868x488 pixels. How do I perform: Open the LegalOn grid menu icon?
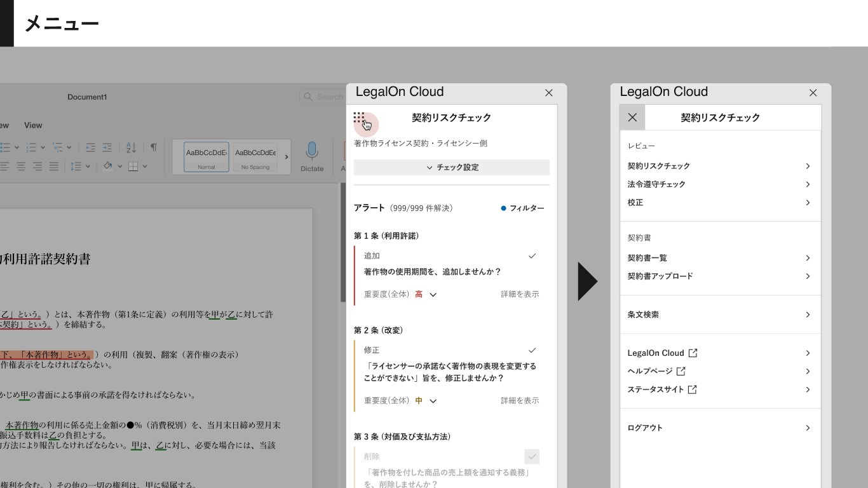pyautogui.click(x=360, y=118)
